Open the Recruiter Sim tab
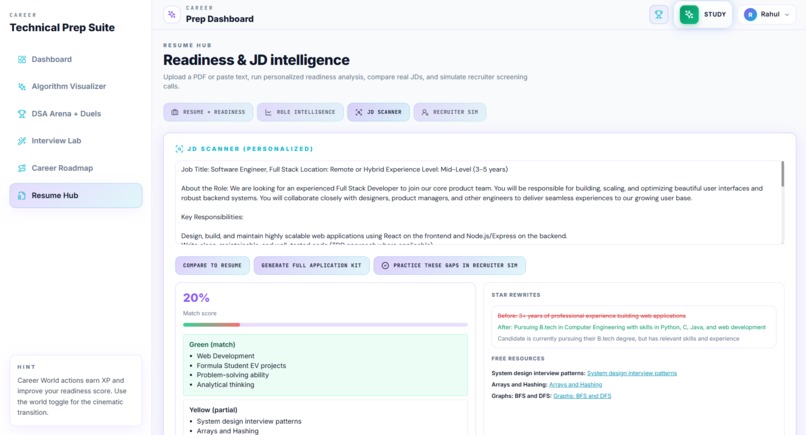806x435 pixels. point(450,112)
